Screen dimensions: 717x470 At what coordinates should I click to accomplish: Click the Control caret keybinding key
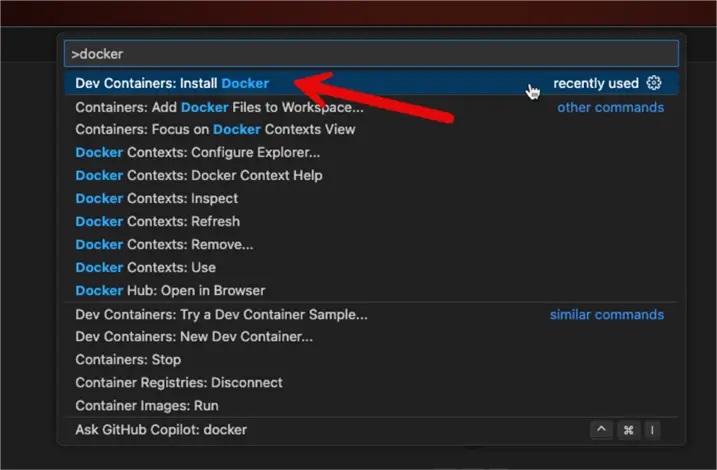[x=601, y=430]
